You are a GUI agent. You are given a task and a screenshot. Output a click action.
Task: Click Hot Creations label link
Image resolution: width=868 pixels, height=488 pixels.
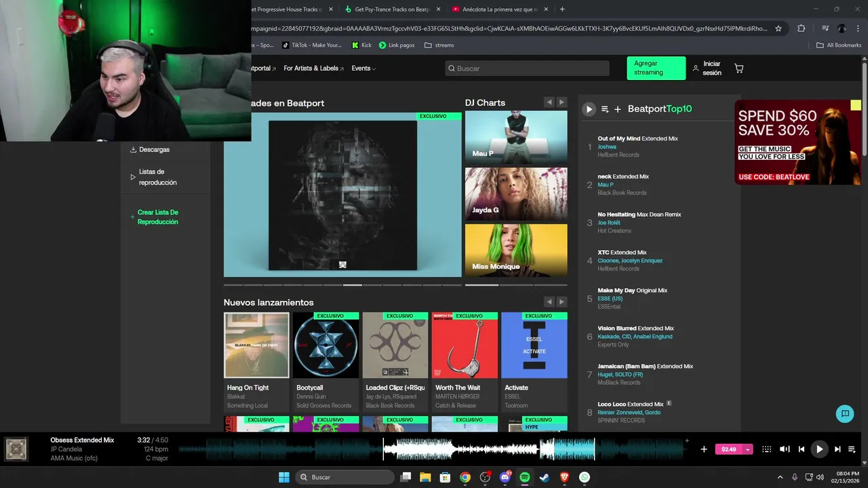pos(614,230)
